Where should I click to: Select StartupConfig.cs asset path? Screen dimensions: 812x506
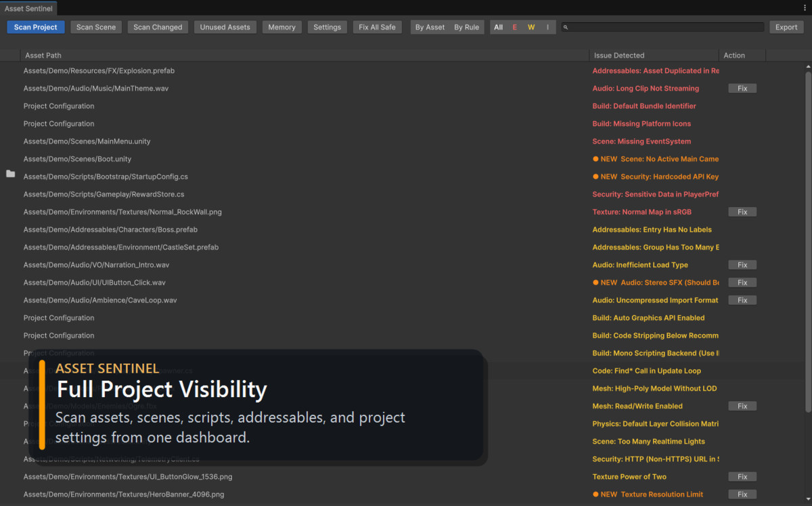(x=106, y=177)
